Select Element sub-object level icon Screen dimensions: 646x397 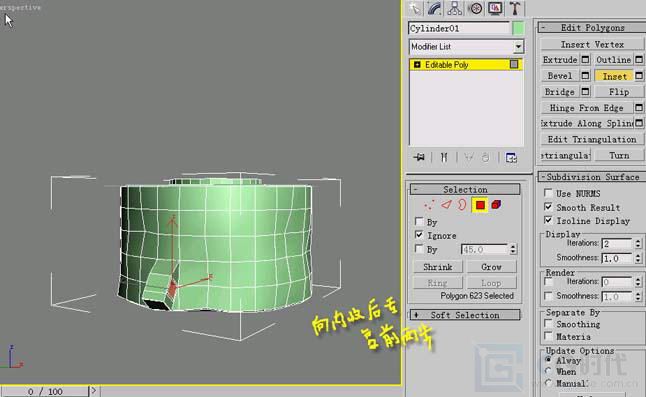[496, 205]
